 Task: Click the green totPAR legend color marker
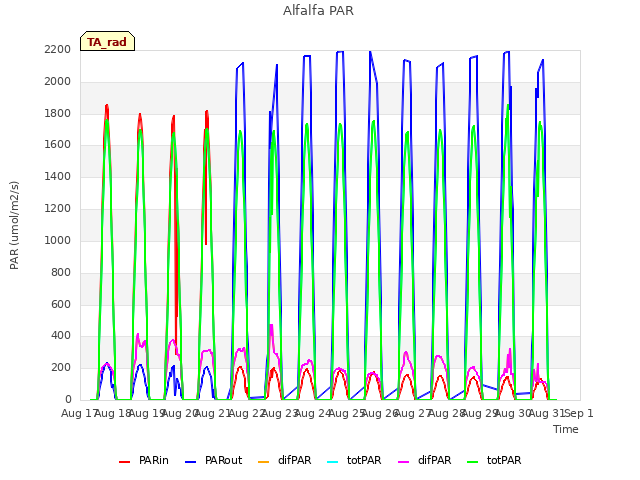click(473, 462)
